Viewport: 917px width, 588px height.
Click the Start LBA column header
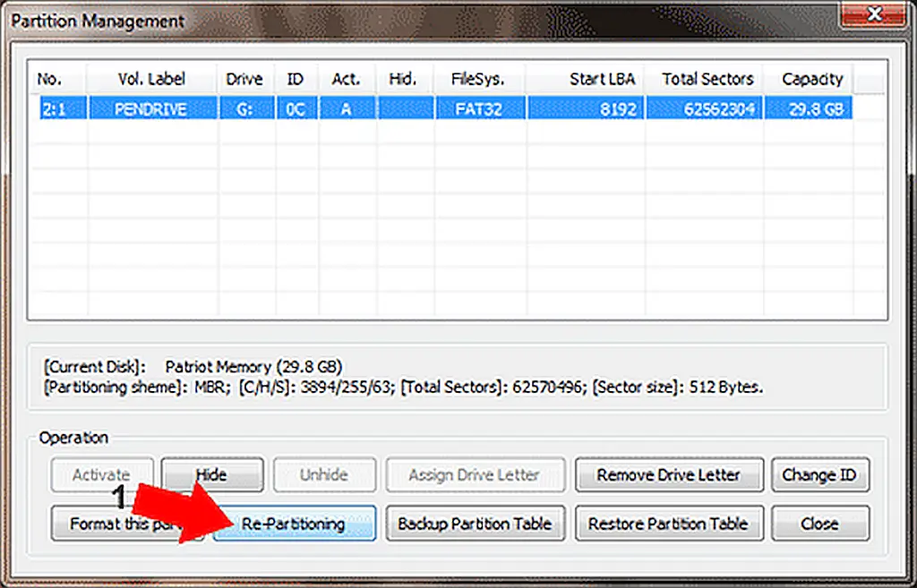[x=601, y=79]
